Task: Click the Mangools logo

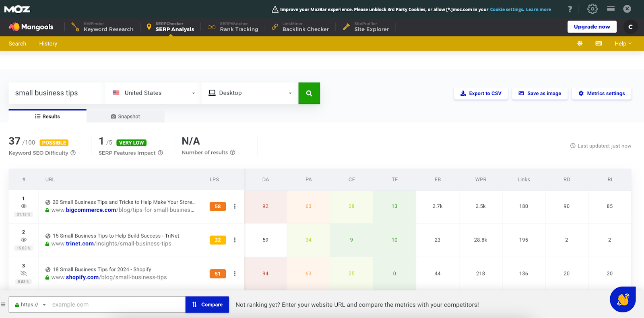Action: point(31,27)
